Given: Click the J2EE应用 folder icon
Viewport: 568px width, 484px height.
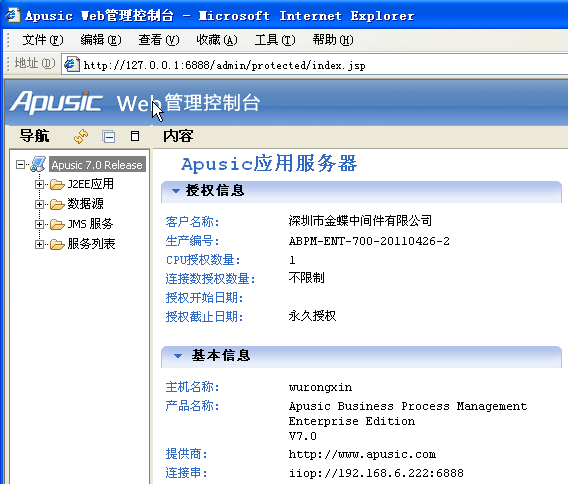Looking at the screenshot, I should pyautogui.click(x=57, y=184).
